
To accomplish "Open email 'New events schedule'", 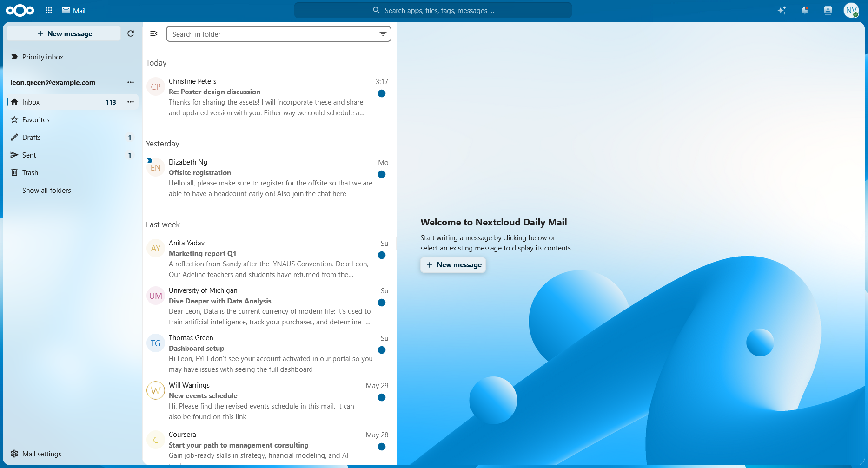I will [x=268, y=401].
